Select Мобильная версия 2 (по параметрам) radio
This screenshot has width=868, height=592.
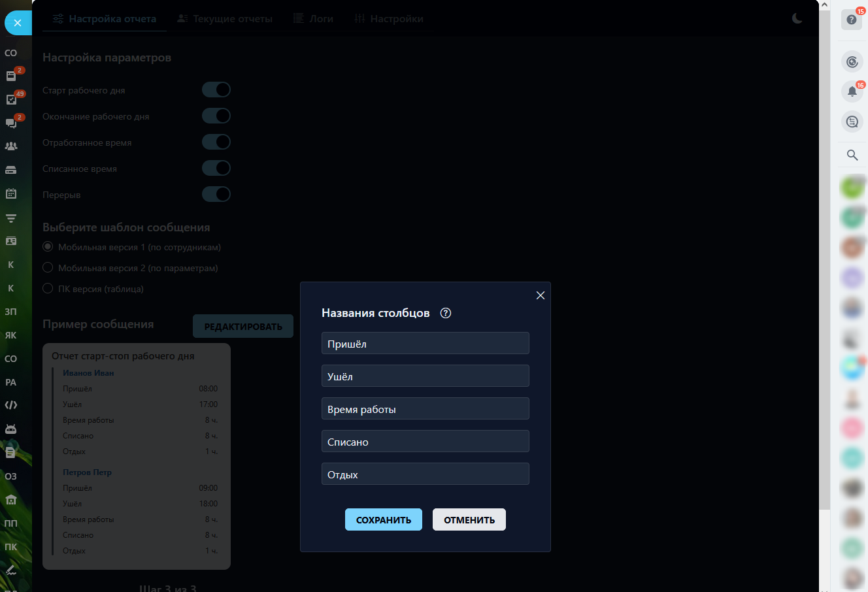(x=48, y=268)
